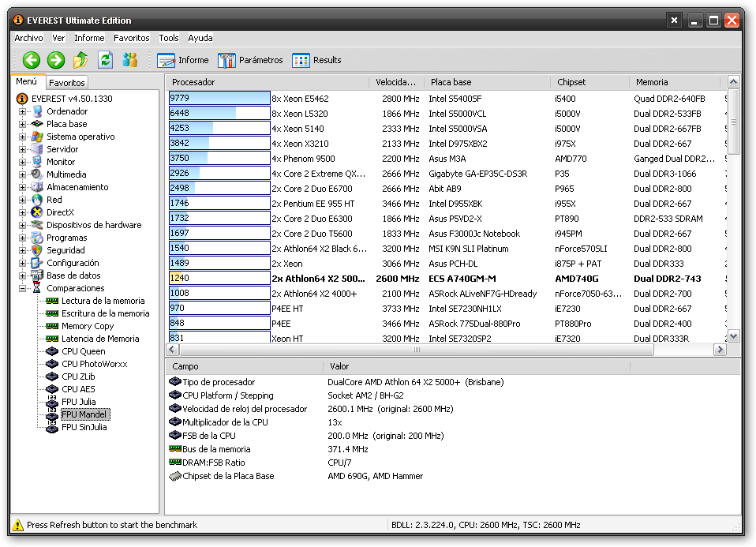The height and width of the screenshot is (547, 756).
Task: Click the Refresh toolbar icon
Action: pos(105,60)
